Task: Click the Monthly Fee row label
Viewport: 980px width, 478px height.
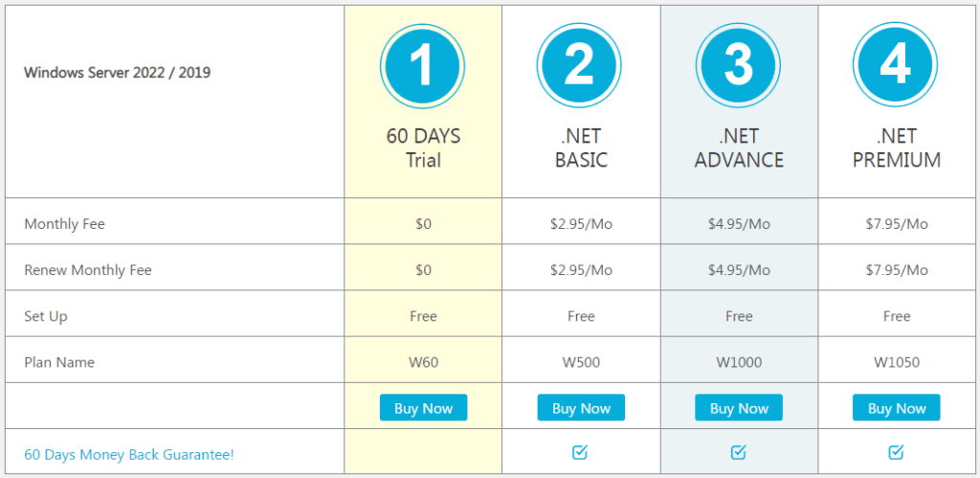Action: [x=64, y=223]
